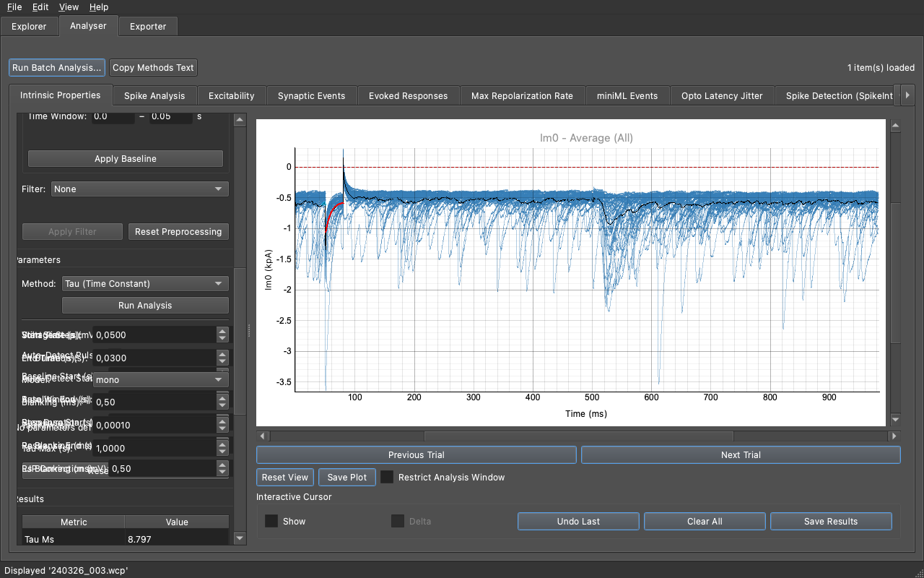Viewport: 924px width, 578px height.
Task: Open the Filter dropdown set to None
Action: tap(139, 189)
